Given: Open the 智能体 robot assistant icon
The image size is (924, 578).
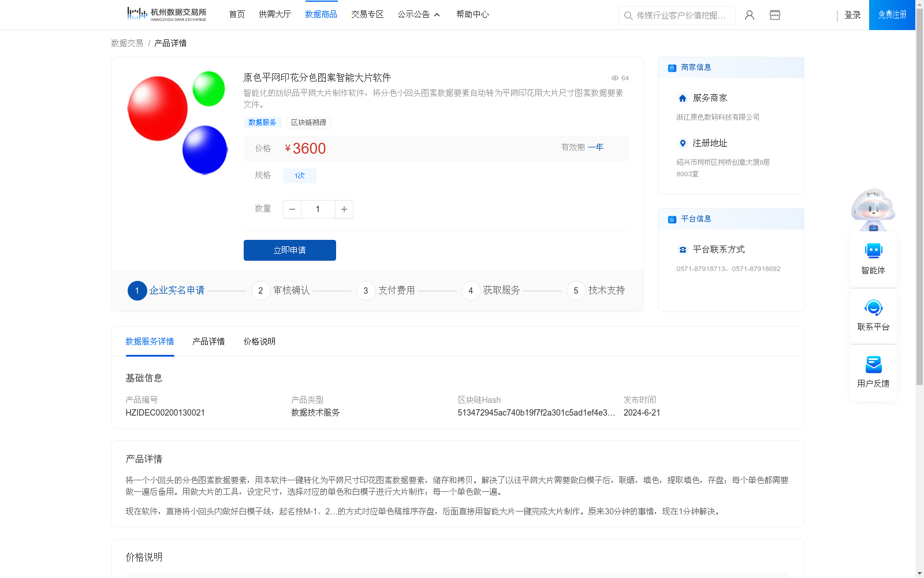Looking at the screenshot, I should (873, 251).
